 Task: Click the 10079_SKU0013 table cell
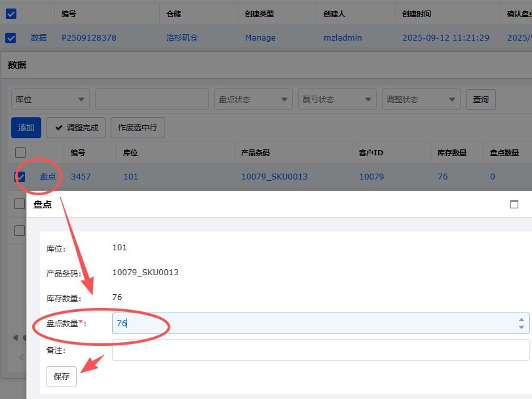tap(274, 176)
